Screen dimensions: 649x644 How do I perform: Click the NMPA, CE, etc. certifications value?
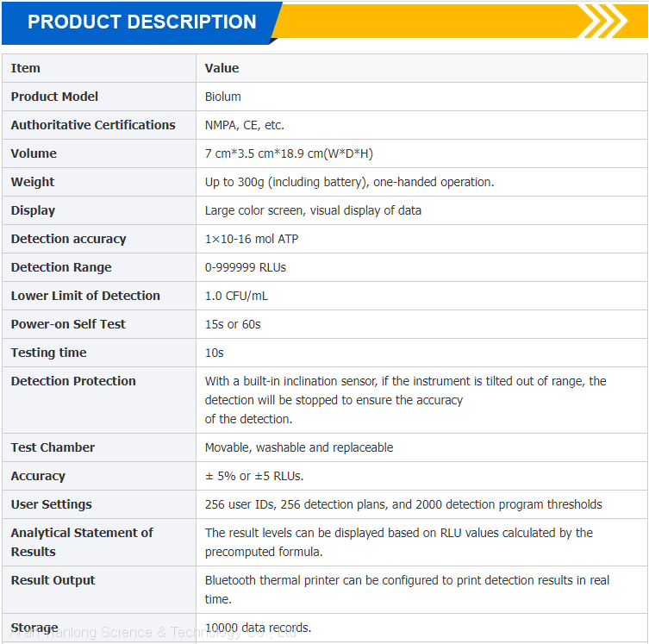click(x=244, y=125)
